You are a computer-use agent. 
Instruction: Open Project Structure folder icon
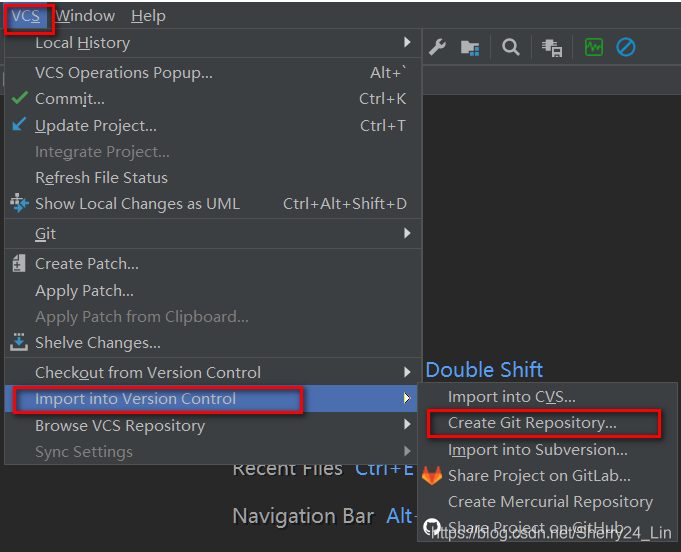tap(470, 47)
